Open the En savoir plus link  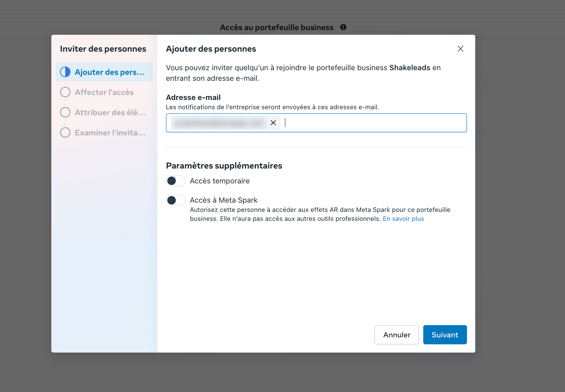[403, 219]
